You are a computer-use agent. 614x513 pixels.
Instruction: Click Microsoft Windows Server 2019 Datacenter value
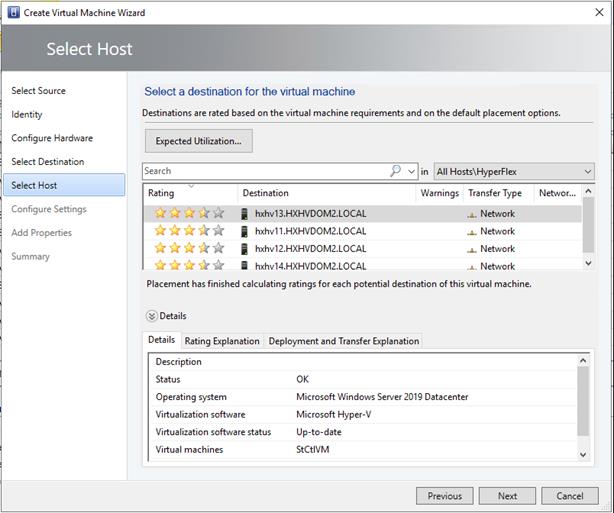tap(382, 397)
